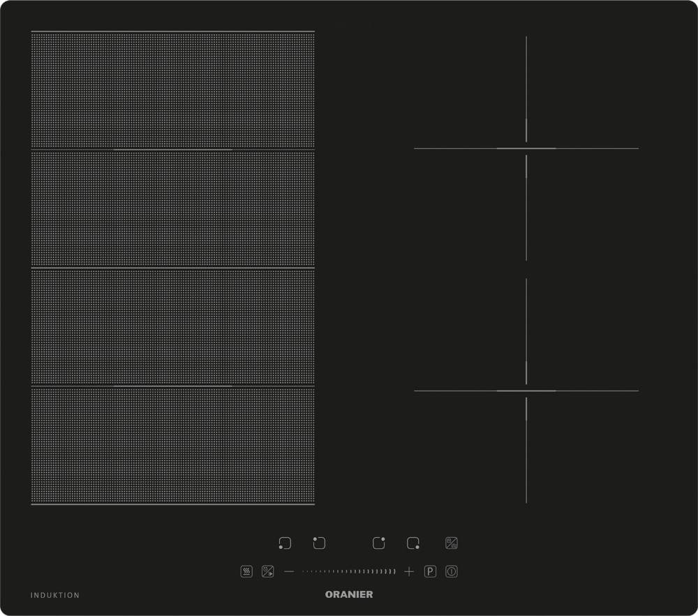Screen dimensions: 698x616
Task: Tap the ORANIER brand logo
Action: click(x=349, y=594)
